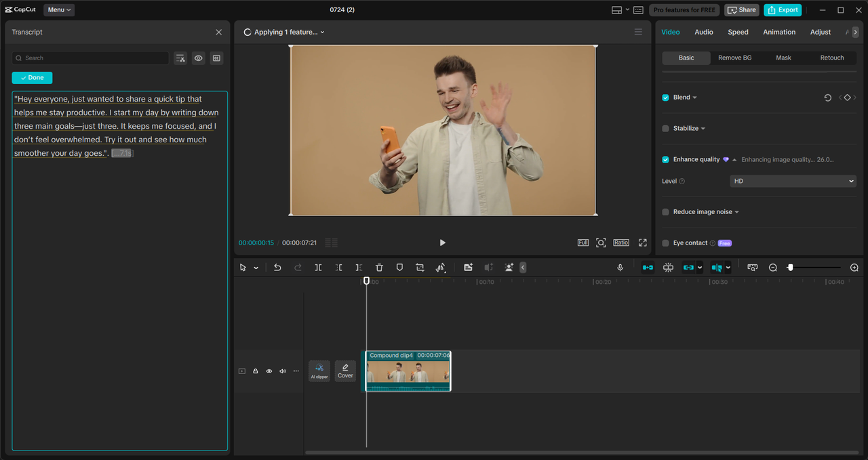Open captions (CC) view in Transcript panel
This screenshot has height=460, width=868.
(x=216, y=58)
